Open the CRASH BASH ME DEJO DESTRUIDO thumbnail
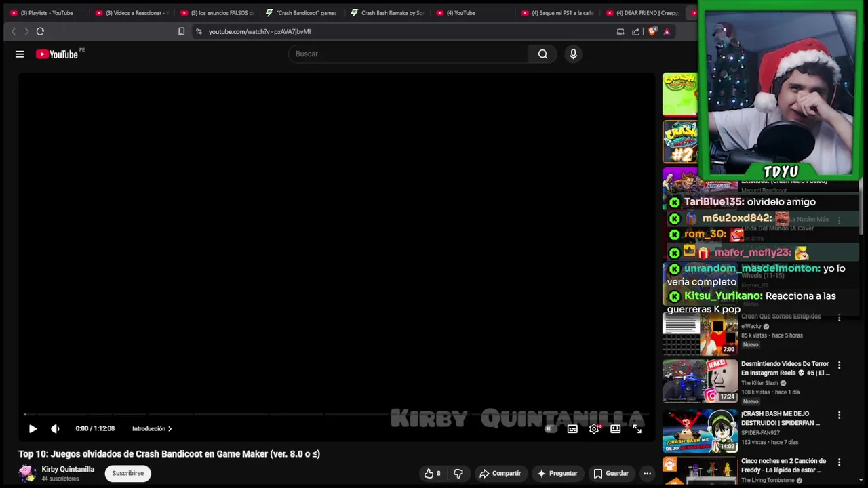 [700, 430]
